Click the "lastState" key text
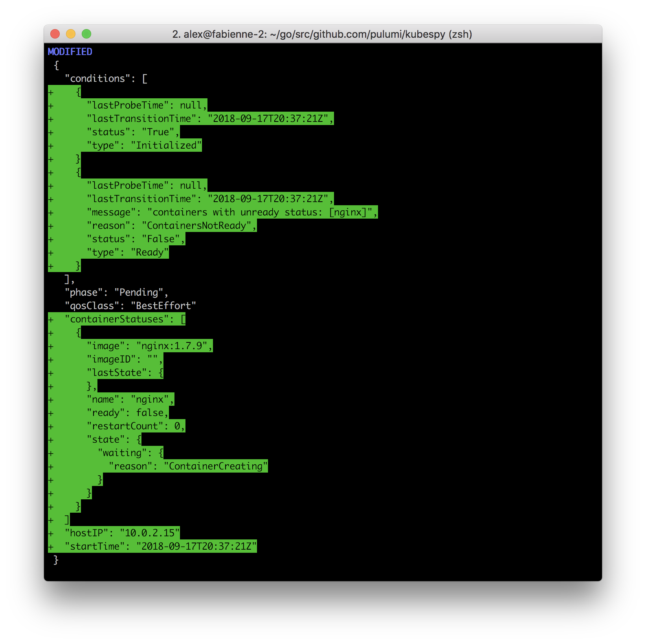Image resolution: width=646 pixels, height=644 pixels. click(116, 373)
